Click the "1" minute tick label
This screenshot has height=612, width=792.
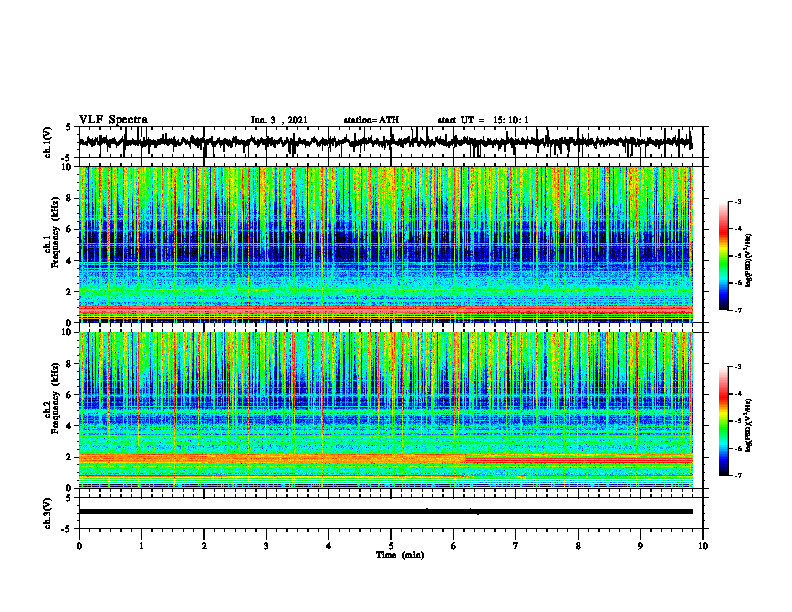pos(141,546)
